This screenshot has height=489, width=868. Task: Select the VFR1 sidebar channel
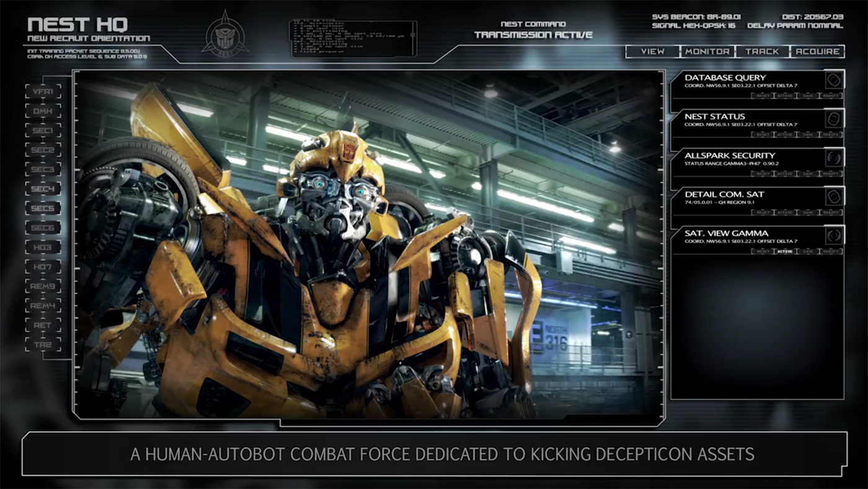[x=43, y=92]
